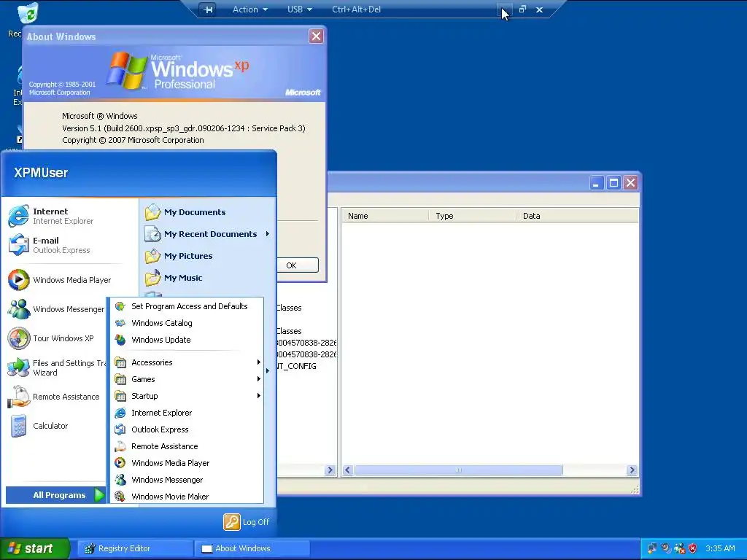
Task: Launch Windows Messenger in All Programs list
Action: (187, 480)
